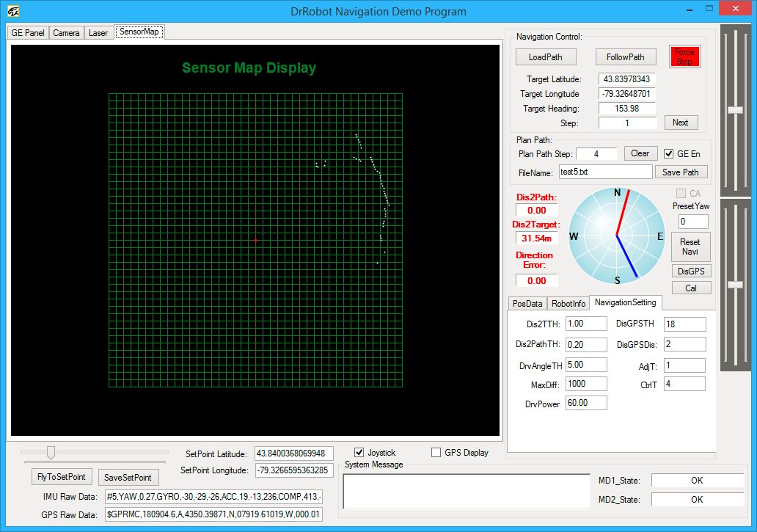Click the compass heading dial
The image size is (757, 532).
click(616, 236)
